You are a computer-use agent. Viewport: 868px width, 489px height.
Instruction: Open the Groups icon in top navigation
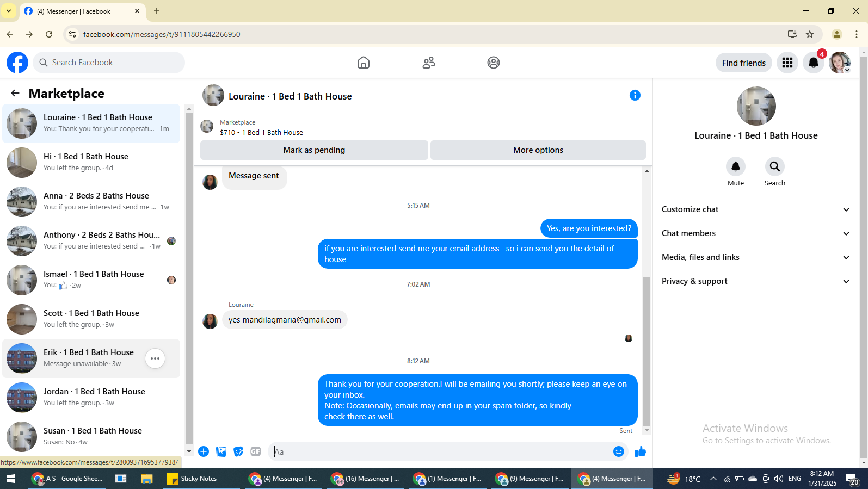click(494, 63)
